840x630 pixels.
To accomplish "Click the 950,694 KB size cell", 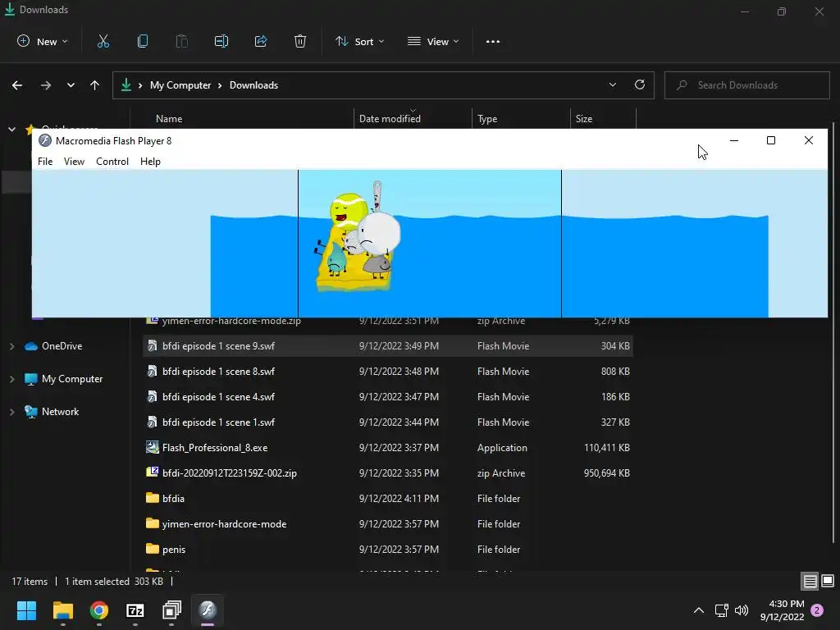I will (x=606, y=473).
